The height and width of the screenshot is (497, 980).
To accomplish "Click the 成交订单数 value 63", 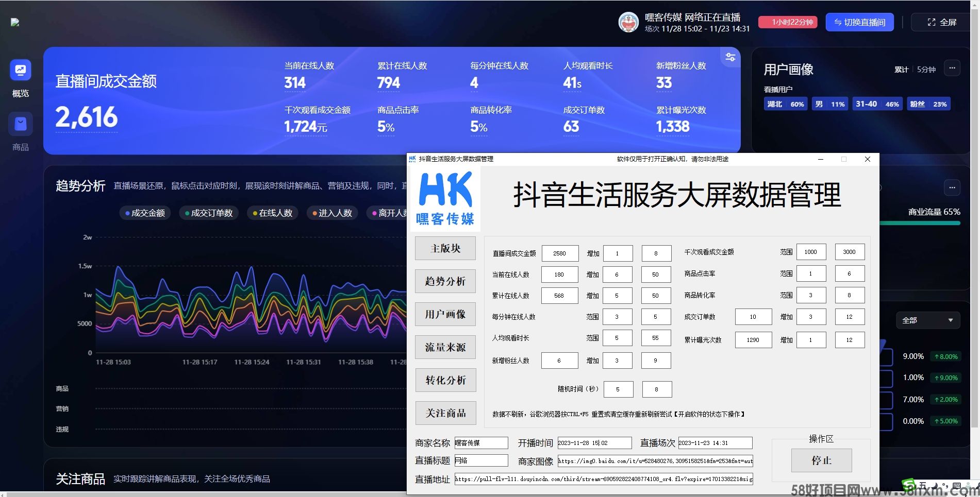I will (x=571, y=127).
